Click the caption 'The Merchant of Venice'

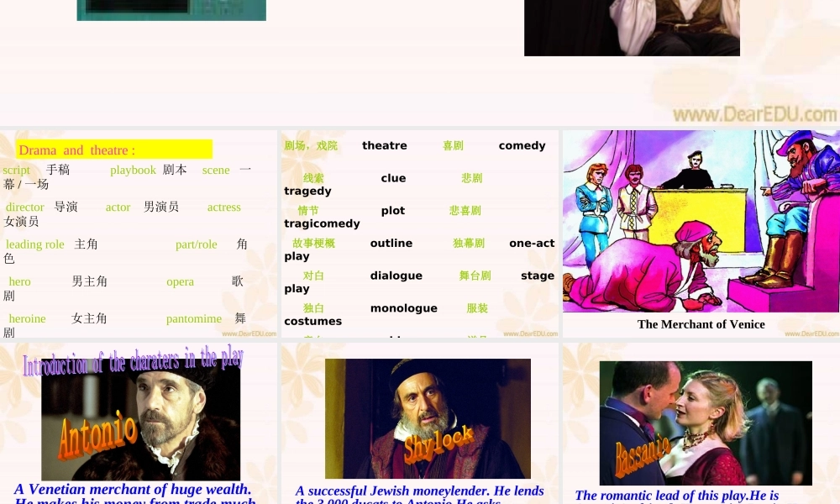coord(701,324)
